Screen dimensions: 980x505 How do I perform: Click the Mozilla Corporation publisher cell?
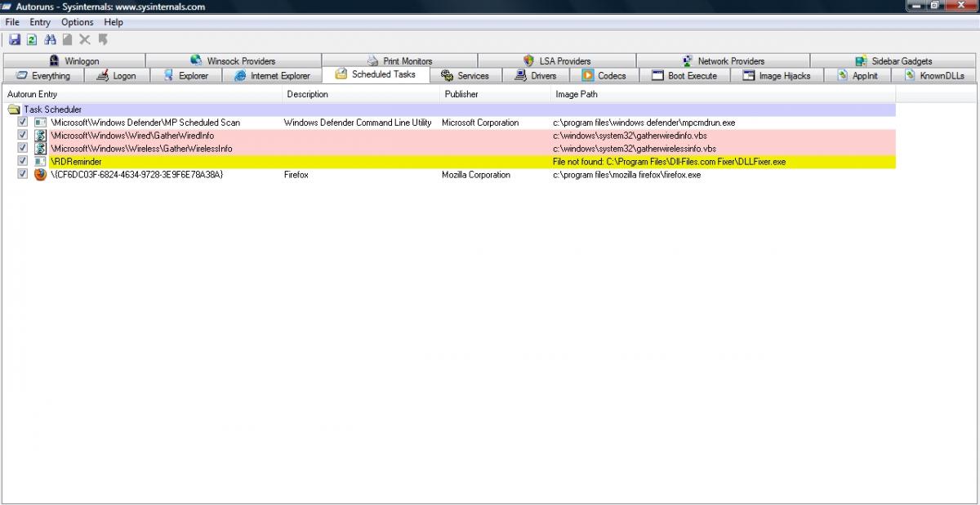[476, 175]
